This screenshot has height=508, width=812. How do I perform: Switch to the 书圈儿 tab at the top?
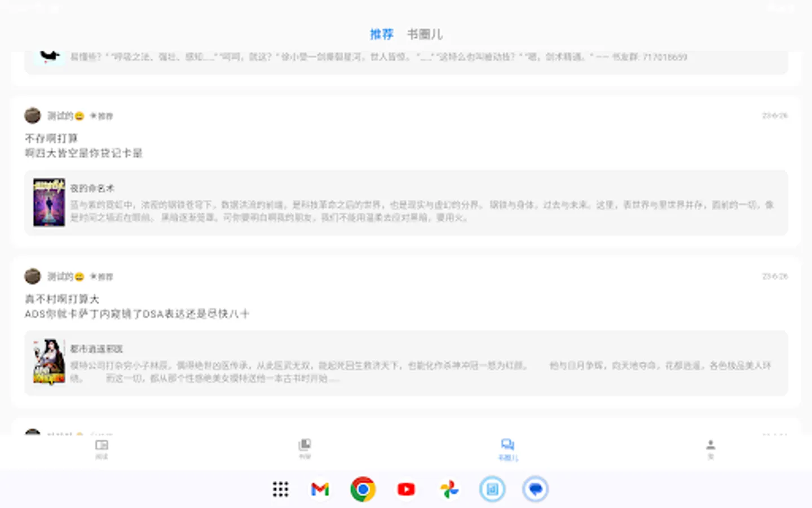425,34
